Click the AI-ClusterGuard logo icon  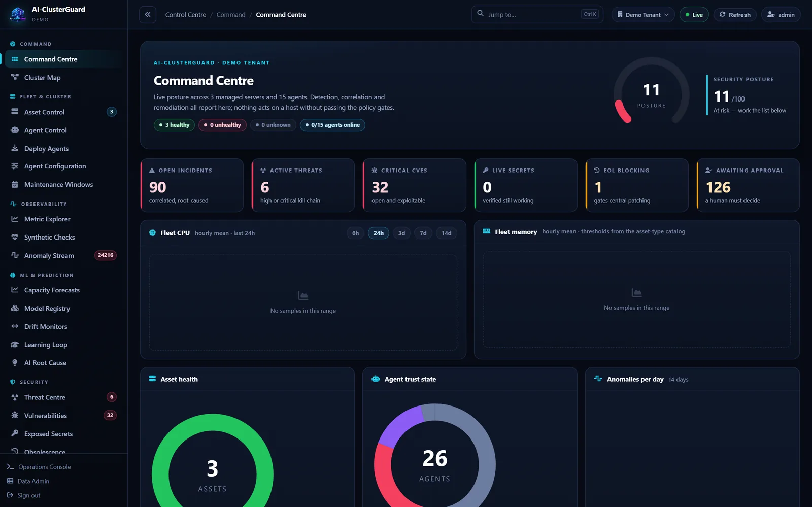18,14
